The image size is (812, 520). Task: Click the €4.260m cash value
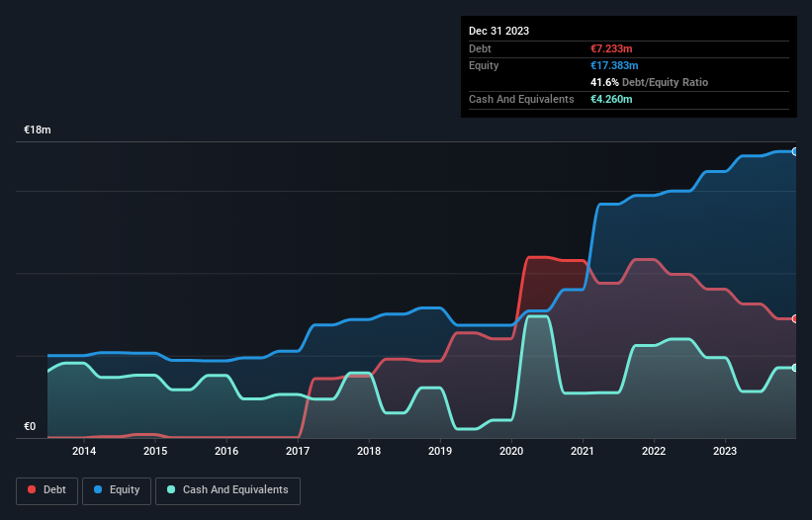(x=611, y=99)
